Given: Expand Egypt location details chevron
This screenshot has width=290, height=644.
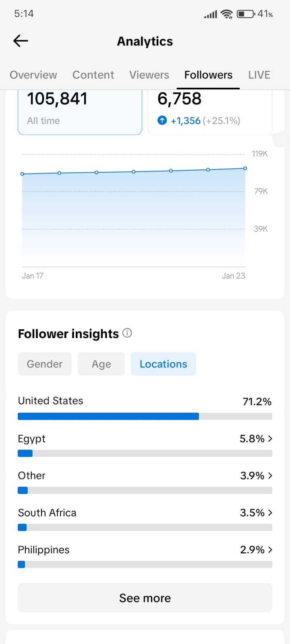Looking at the screenshot, I should [270, 438].
